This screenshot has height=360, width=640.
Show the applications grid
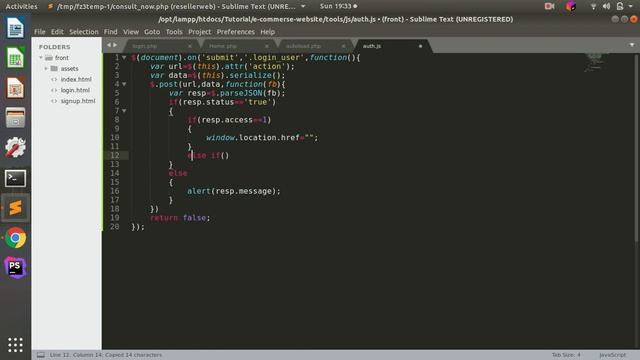pyautogui.click(x=15, y=345)
